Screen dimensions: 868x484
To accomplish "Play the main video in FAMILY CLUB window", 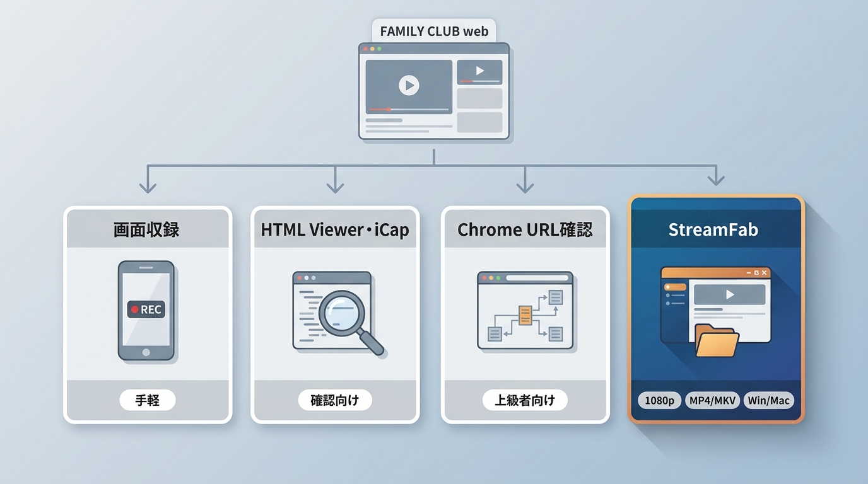I will [x=409, y=85].
